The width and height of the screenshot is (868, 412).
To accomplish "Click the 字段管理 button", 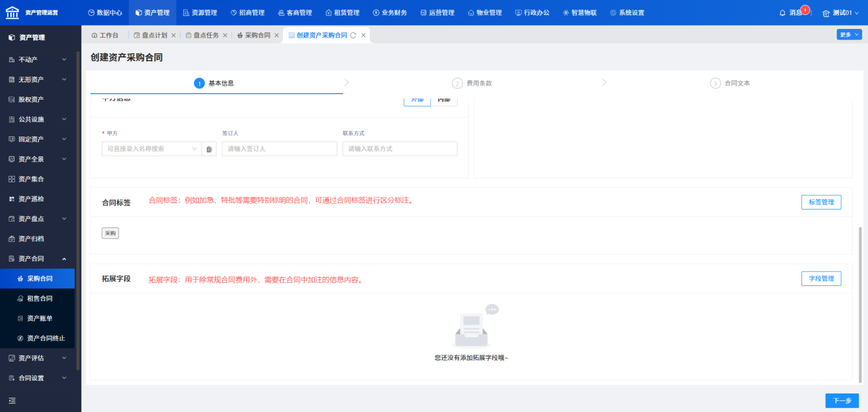I will click(x=821, y=278).
